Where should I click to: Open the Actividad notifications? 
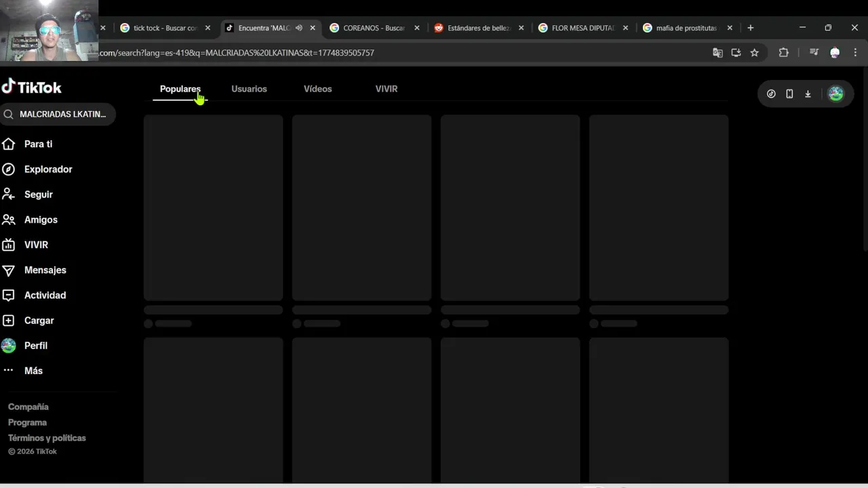point(45,296)
